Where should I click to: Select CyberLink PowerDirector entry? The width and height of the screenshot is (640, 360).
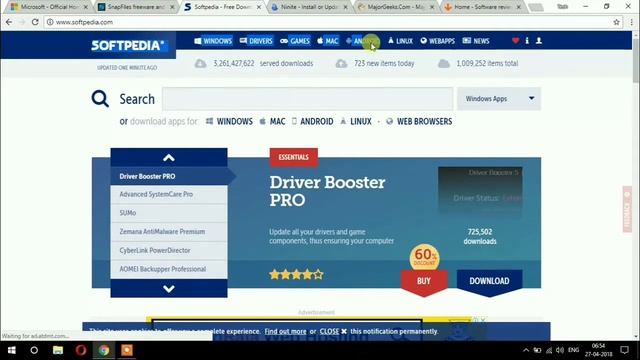(169, 250)
